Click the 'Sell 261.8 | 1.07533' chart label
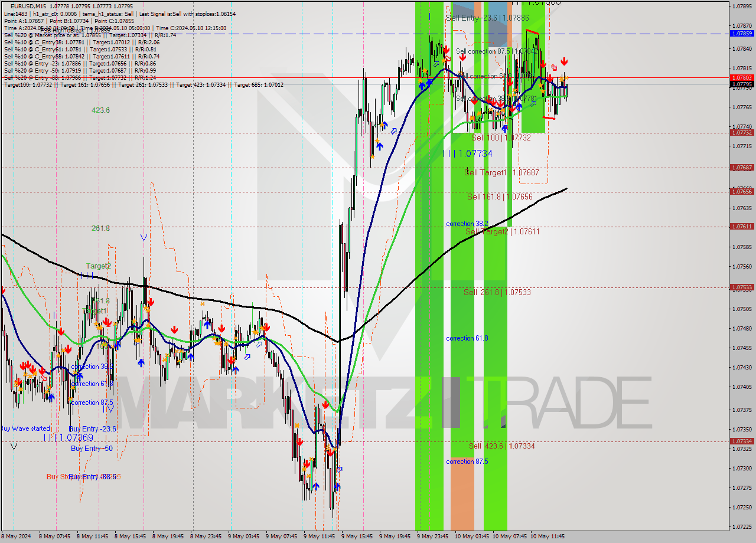 [x=497, y=292]
